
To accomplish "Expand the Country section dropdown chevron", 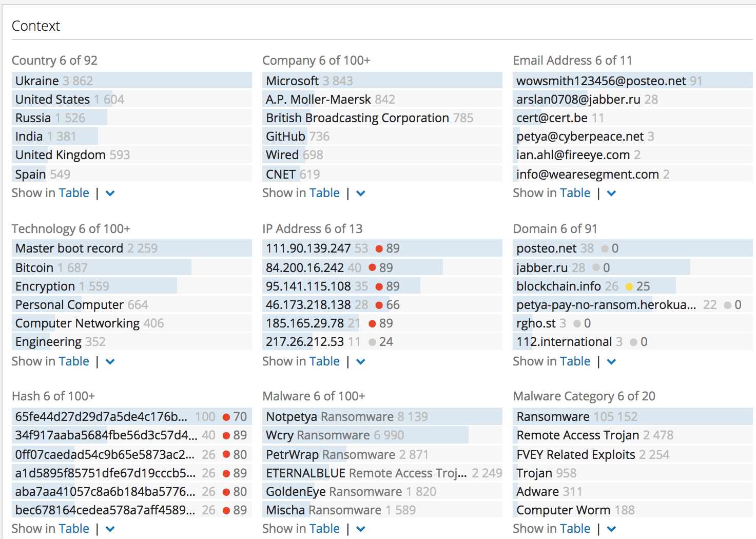I will [110, 194].
